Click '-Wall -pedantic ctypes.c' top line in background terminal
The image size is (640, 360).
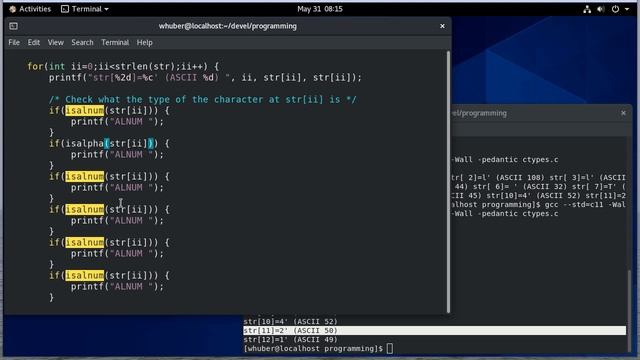click(x=505, y=160)
